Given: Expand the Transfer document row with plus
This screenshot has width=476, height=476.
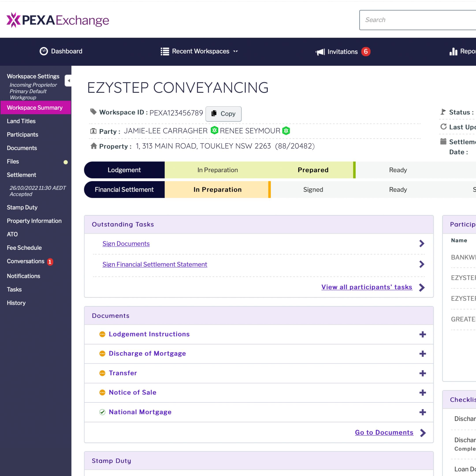Looking at the screenshot, I should 422,373.
